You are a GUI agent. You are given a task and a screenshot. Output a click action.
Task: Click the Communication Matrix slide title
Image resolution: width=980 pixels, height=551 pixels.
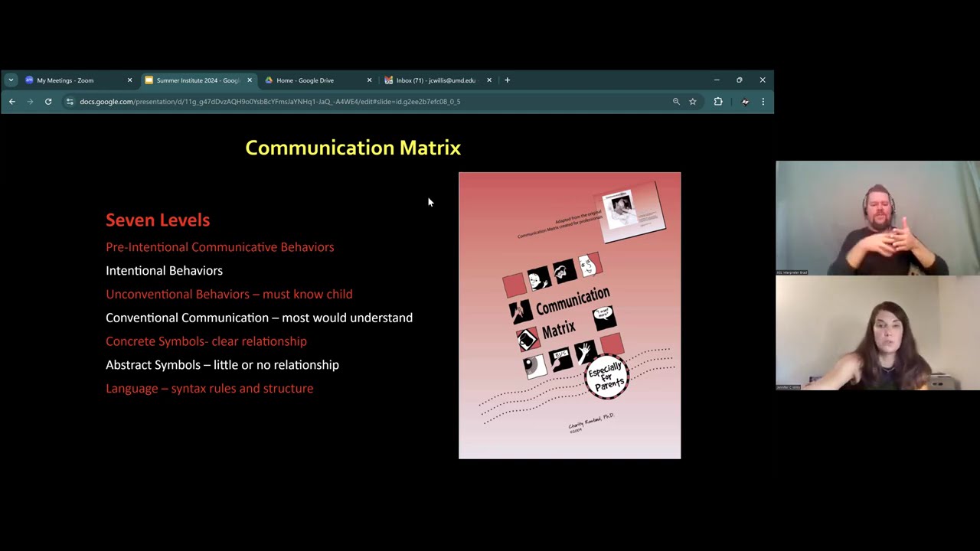point(353,148)
